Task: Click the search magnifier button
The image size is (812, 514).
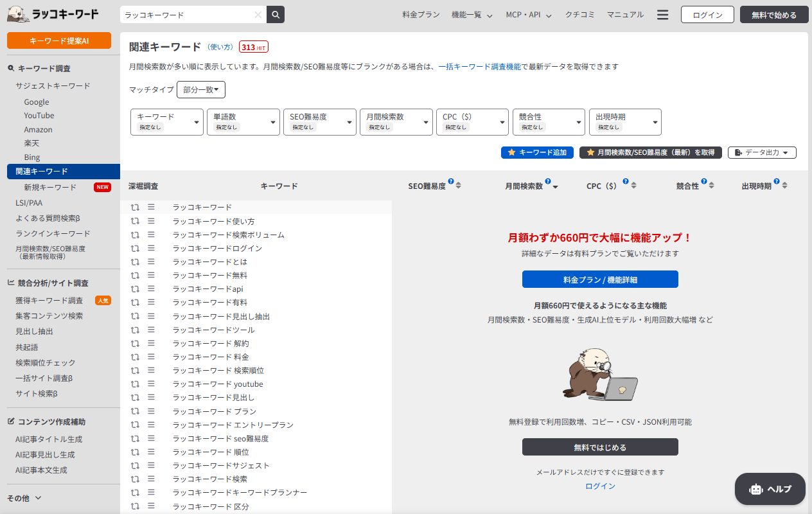Action: coord(276,15)
